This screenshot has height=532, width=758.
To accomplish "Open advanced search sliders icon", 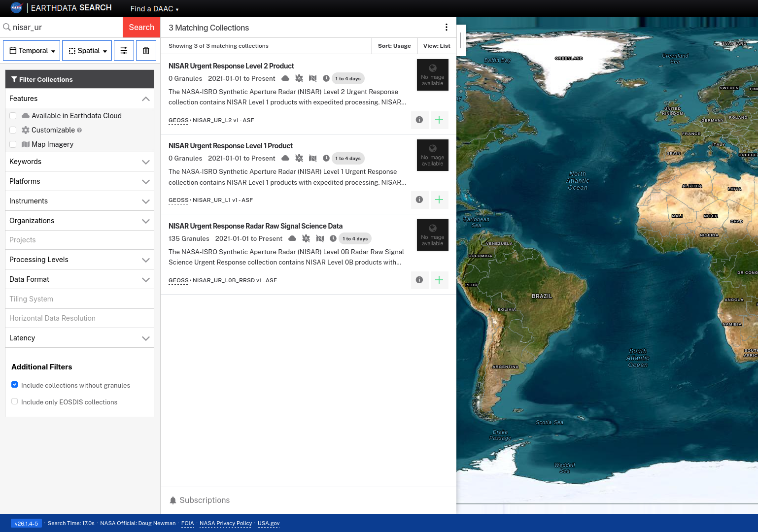I will (124, 51).
